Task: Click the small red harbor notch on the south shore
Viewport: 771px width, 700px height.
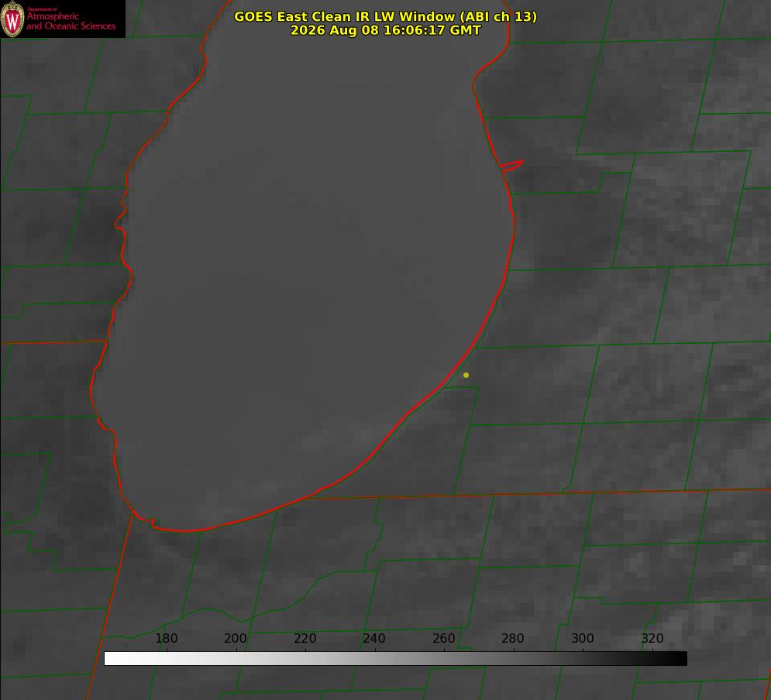Action: coord(149,520)
